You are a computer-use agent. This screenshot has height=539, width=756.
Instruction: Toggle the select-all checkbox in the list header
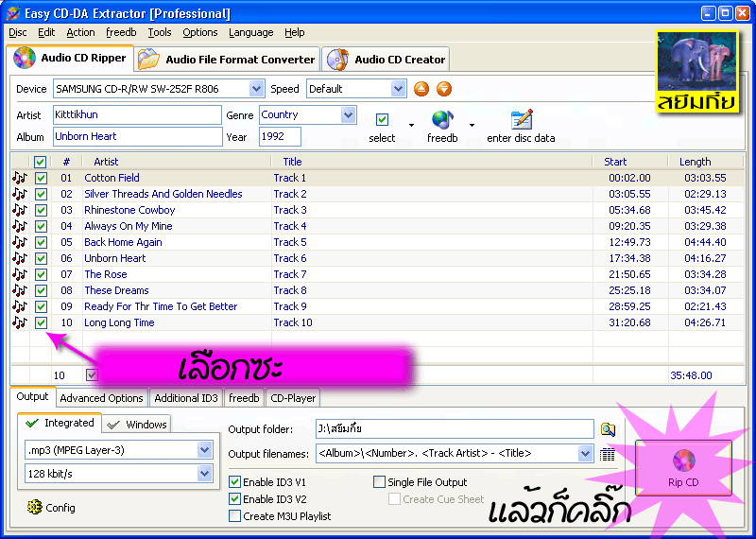click(x=40, y=162)
